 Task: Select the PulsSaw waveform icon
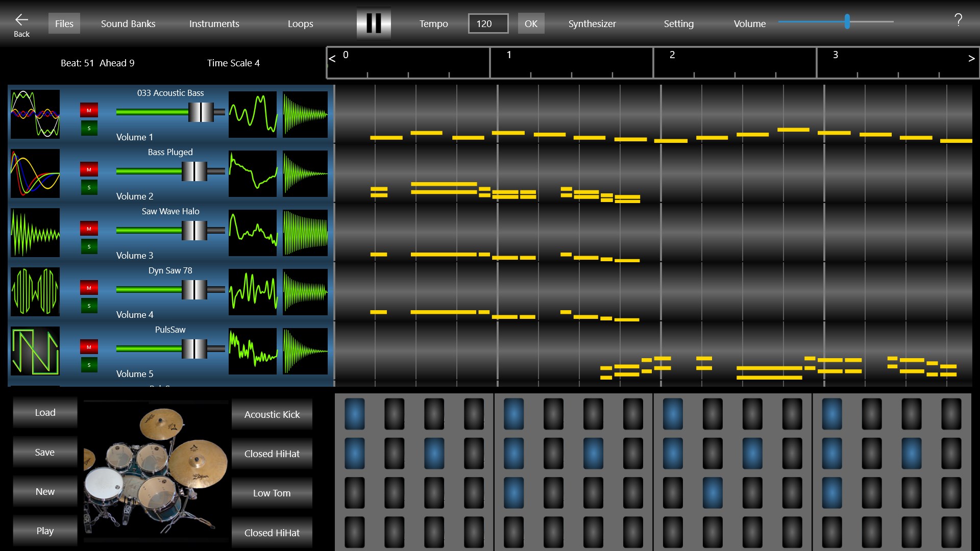coord(35,351)
